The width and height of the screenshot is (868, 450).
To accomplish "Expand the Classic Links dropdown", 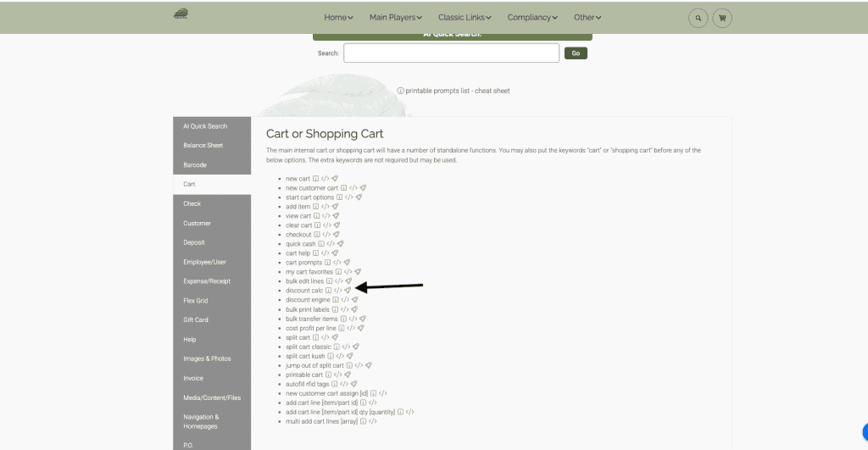I will (464, 18).
